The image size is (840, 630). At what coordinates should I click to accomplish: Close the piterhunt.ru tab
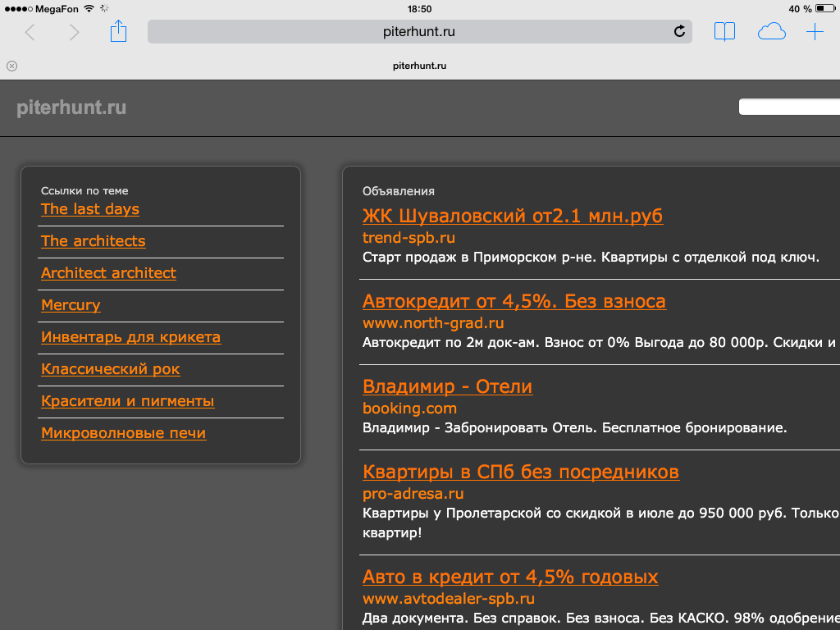tap(11, 66)
